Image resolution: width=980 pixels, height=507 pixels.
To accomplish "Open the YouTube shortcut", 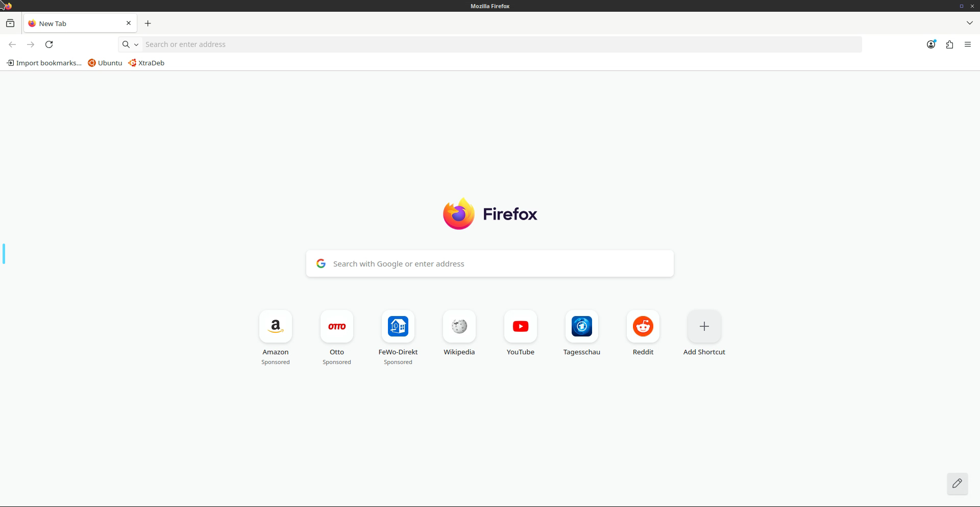I will point(521,327).
